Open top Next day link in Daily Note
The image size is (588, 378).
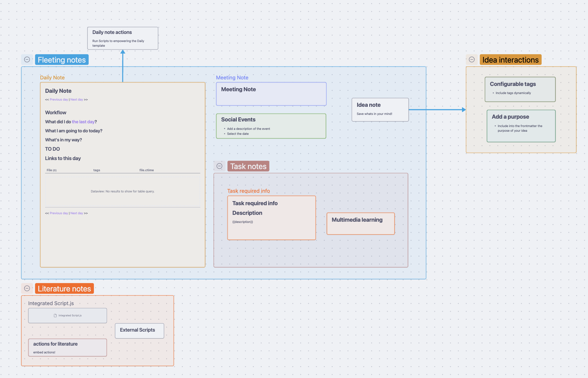tap(77, 100)
